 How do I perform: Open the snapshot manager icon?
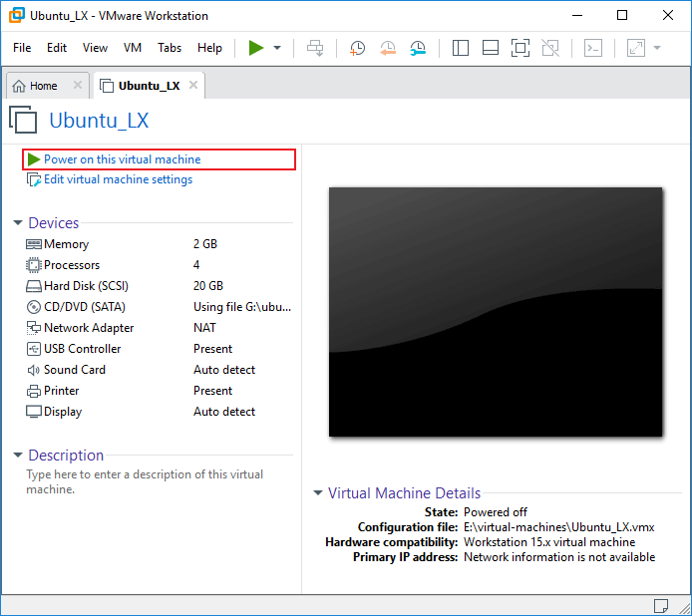pos(418,48)
